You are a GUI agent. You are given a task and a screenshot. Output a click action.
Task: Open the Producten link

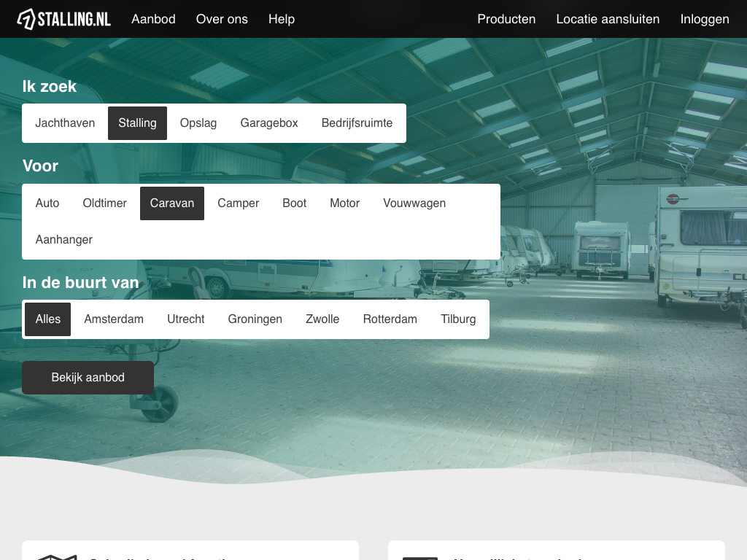click(506, 19)
